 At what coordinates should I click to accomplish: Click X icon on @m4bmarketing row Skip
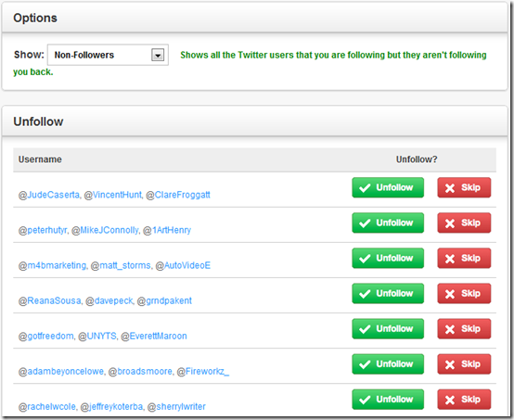click(x=450, y=259)
